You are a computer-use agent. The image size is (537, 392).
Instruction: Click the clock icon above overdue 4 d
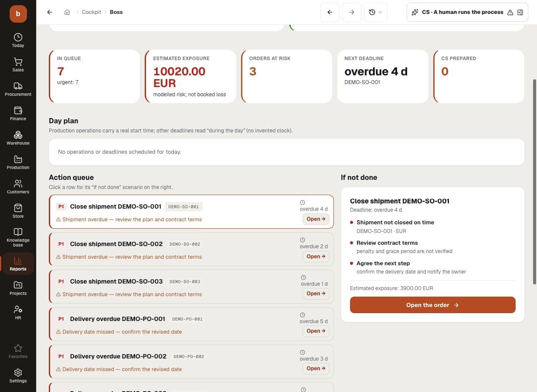click(302, 203)
